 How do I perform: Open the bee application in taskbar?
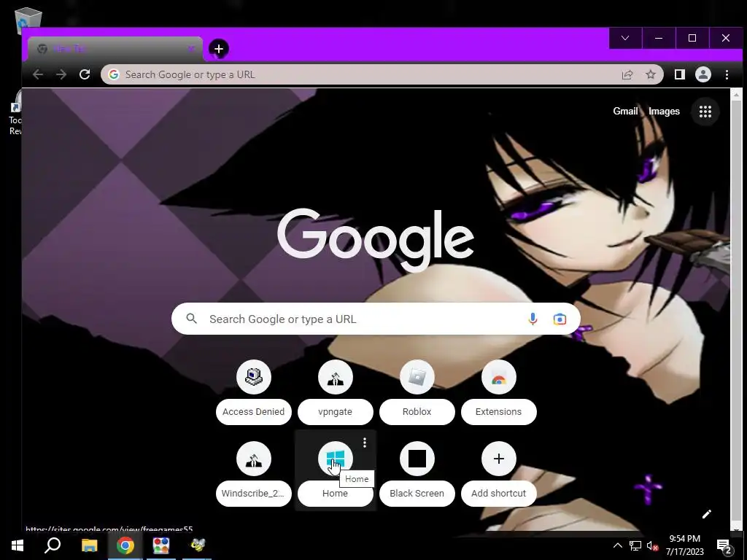197,545
